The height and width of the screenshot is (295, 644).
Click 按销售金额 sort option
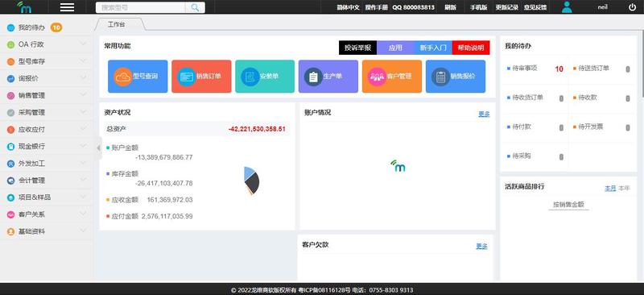pos(568,205)
